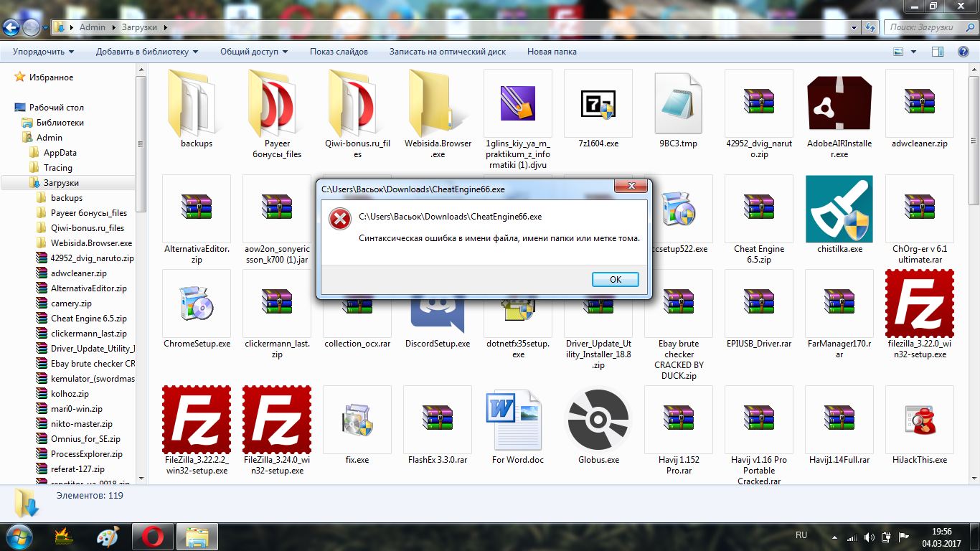Select the DiscordSetup.exe file icon
This screenshot has height=551, width=980.
pyautogui.click(x=437, y=316)
